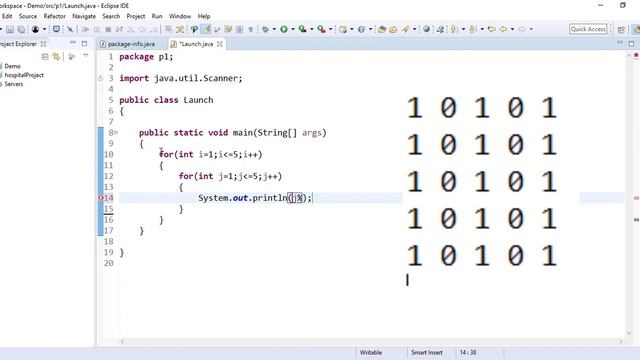Click the Open Perspective icon

tap(621, 29)
